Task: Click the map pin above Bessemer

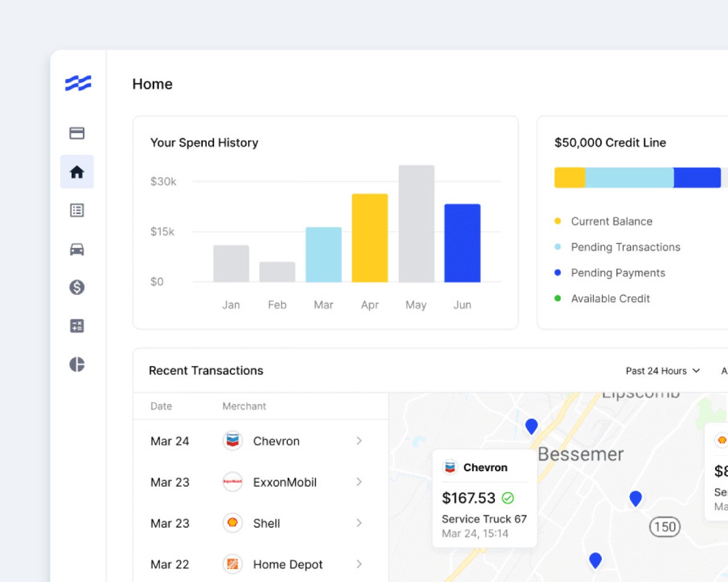Action: (x=531, y=426)
